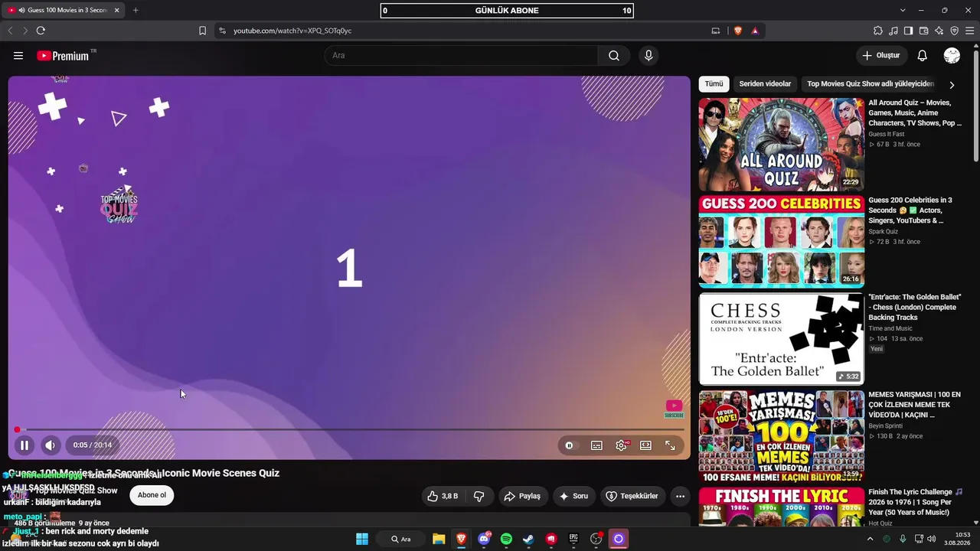Seek using the video progress bar
The height and width of the screenshot is (551, 980).
point(350,429)
